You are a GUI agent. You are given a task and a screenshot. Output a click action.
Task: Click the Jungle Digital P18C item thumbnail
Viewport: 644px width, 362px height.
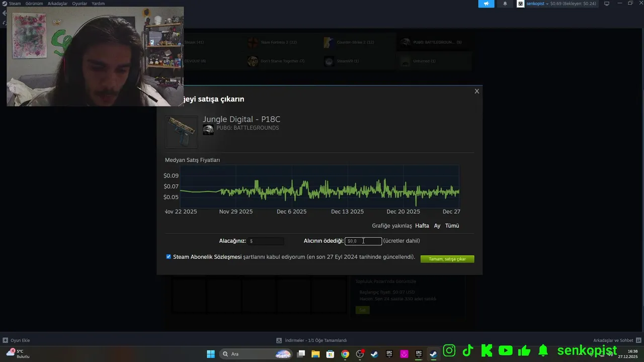[182, 132]
